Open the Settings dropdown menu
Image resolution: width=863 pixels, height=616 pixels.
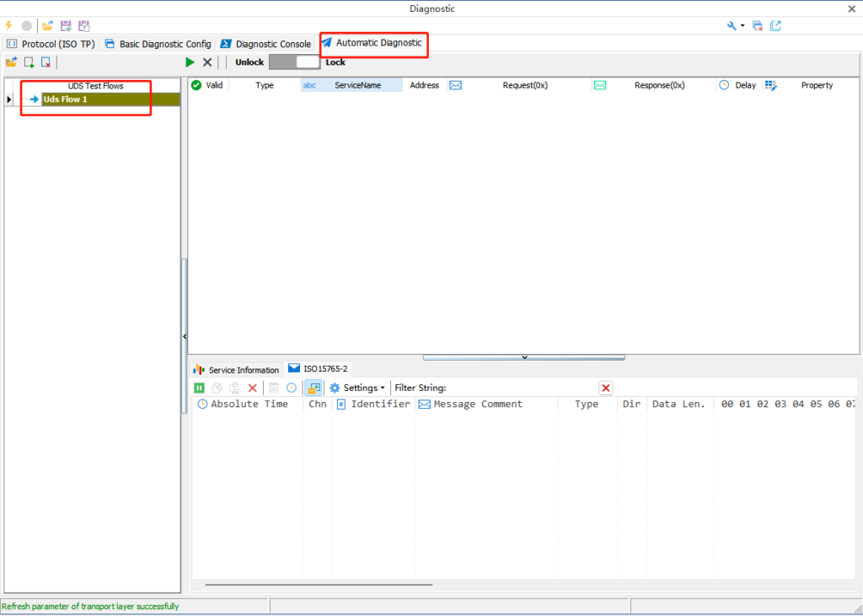pyautogui.click(x=357, y=388)
